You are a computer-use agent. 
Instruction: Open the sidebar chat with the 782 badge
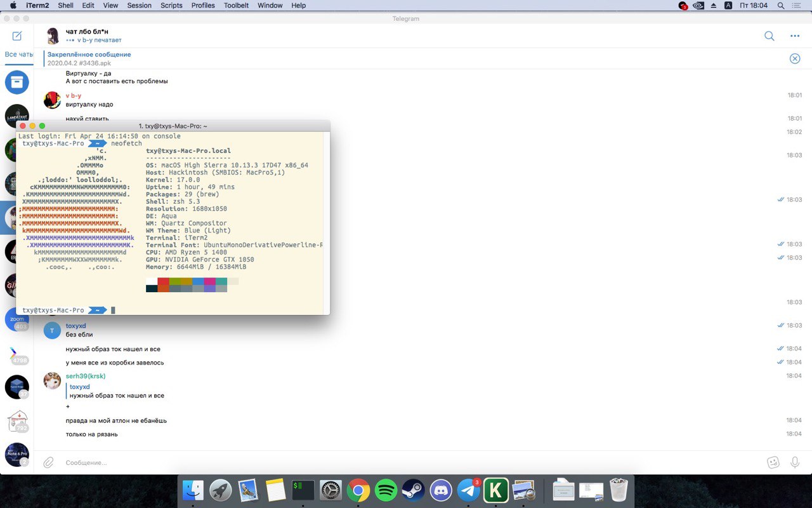pyautogui.click(x=17, y=421)
